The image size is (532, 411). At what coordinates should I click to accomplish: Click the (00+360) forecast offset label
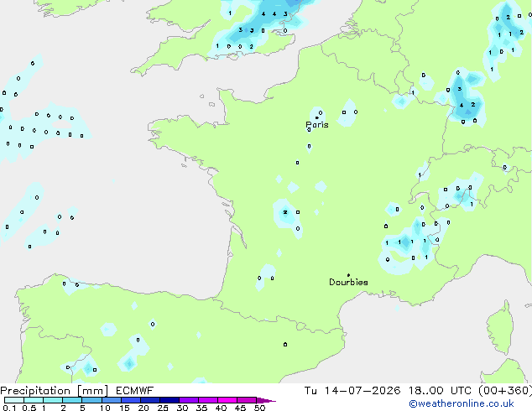pyautogui.click(x=505, y=391)
